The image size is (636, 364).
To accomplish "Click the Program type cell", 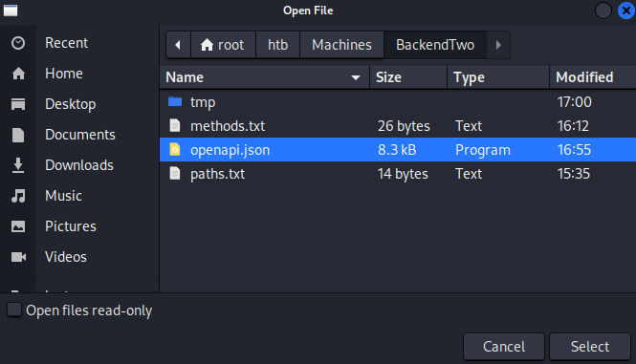I will (x=483, y=150).
